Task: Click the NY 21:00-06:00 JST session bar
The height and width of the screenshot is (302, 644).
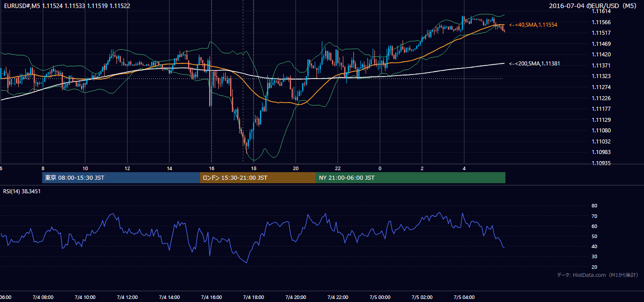Action: coord(411,178)
